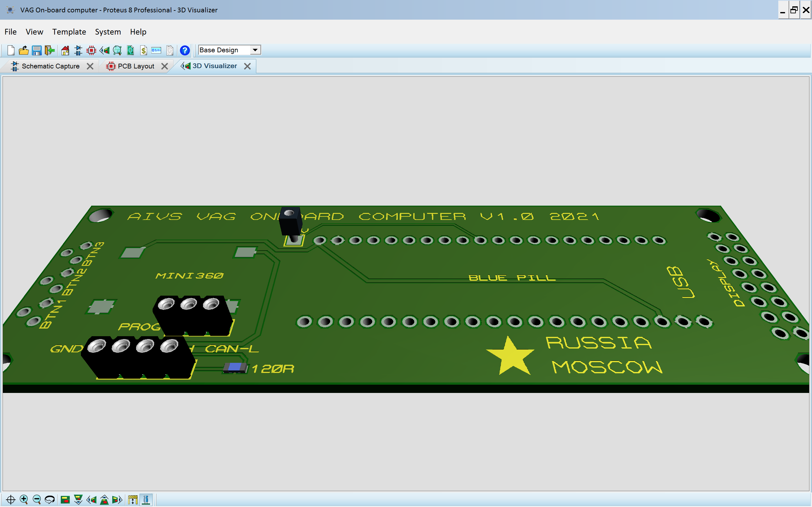The width and height of the screenshot is (812, 507).
Task: Open the Template menu
Action: (x=69, y=32)
